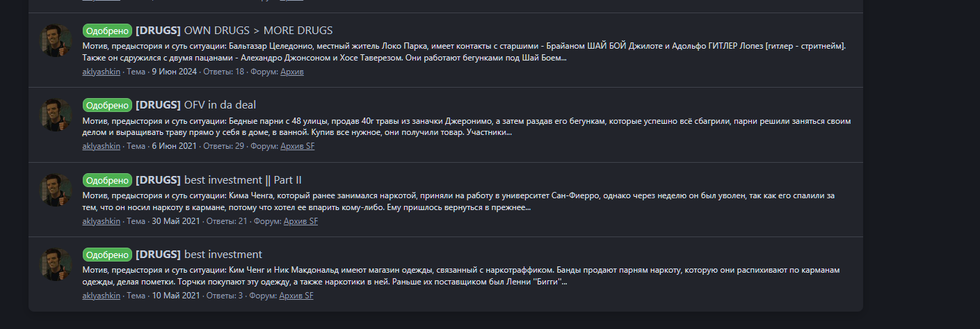This screenshot has height=329, width=980.
Task: Go to Архив SF forum from the 6 Июн 2021 thread
Action: 297,146
